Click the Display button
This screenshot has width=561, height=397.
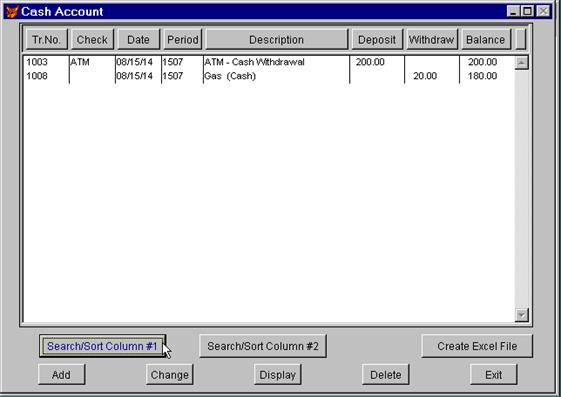[278, 375]
